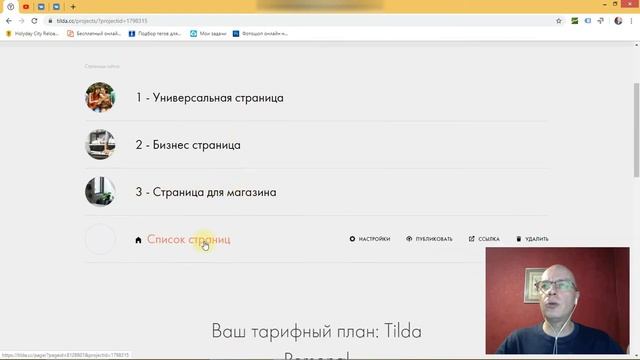The image size is (640, 360).
Task: Switch to the third browser tab
Action: (41, 7)
